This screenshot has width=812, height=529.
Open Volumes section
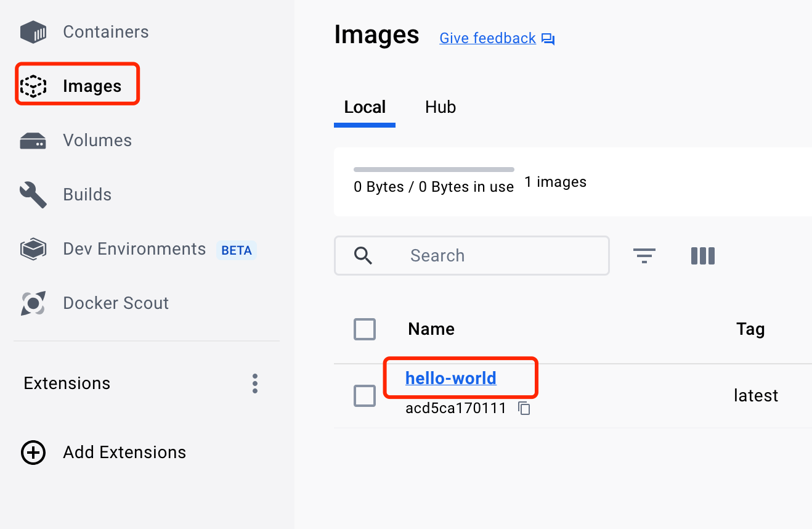click(x=97, y=141)
